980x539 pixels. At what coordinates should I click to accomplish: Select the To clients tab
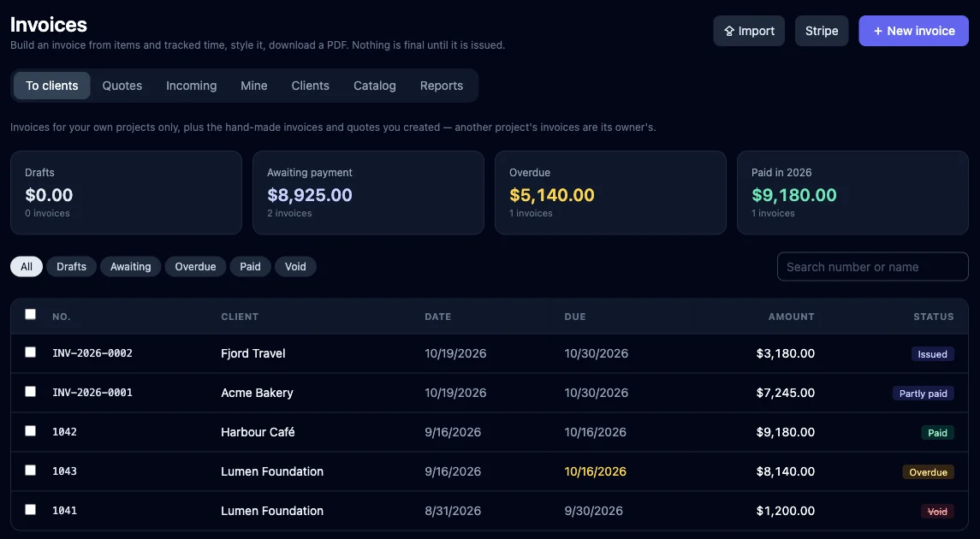click(52, 86)
